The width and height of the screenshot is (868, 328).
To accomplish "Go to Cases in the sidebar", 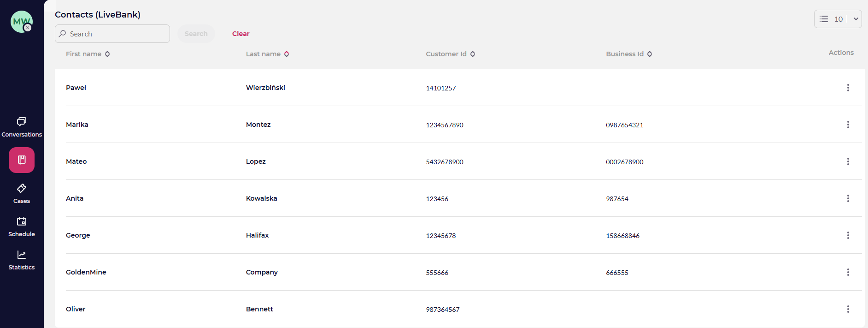I will coord(22,194).
